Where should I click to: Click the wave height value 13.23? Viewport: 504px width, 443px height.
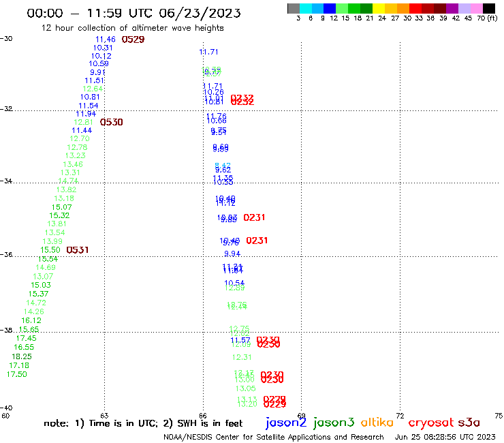pyautogui.click(x=75, y=155)
